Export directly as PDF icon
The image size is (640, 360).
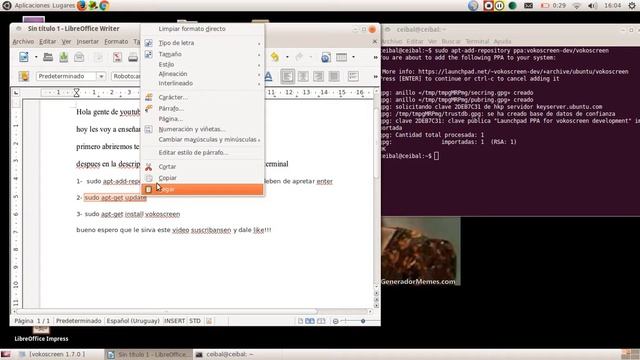pyautogui.click(x=117, y=57)
